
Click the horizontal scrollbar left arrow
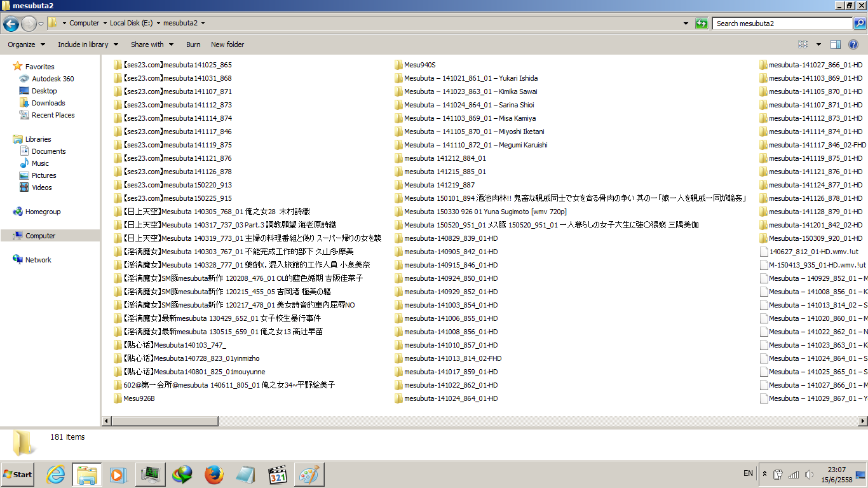click(106, 421)
